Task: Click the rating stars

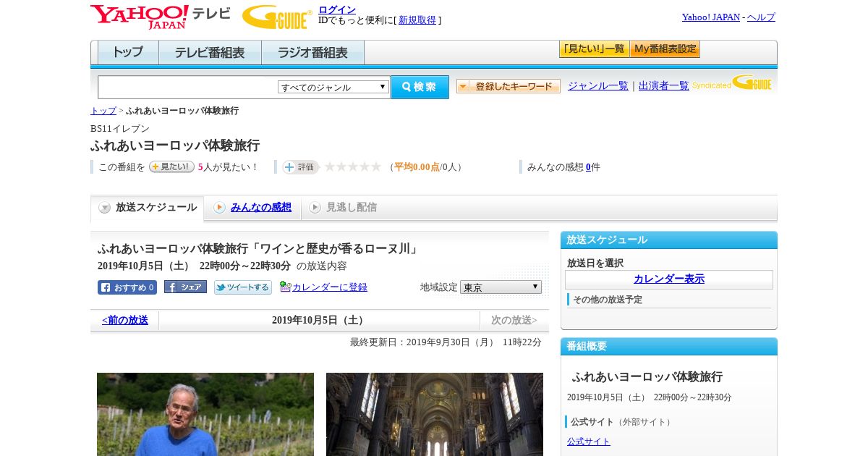Action: pos(352,167)
